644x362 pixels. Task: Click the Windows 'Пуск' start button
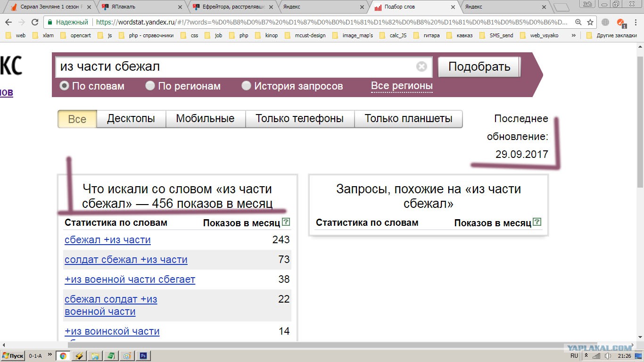tap(13, 356)
